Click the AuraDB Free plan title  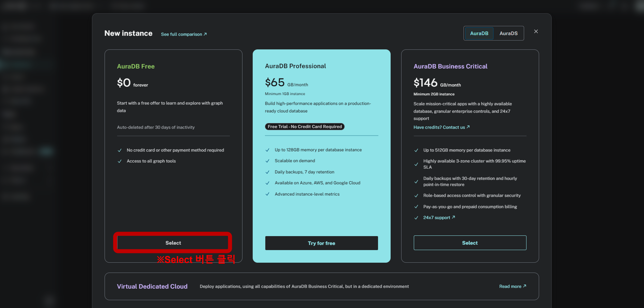(136, 66)
